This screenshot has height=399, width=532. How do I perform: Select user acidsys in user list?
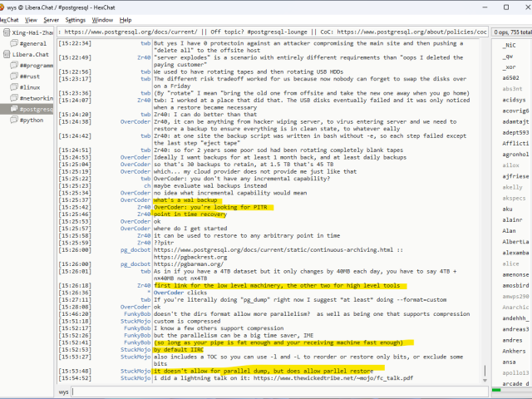(x=514, y=99)
